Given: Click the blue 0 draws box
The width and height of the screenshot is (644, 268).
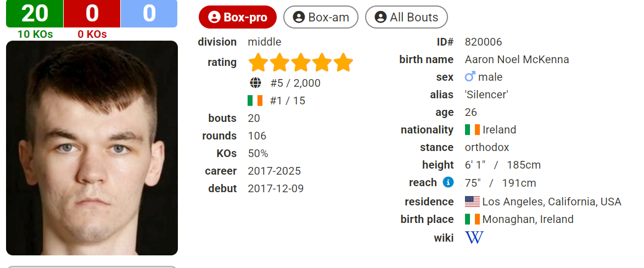Looking at the screenshot, I should coord(149,14).
